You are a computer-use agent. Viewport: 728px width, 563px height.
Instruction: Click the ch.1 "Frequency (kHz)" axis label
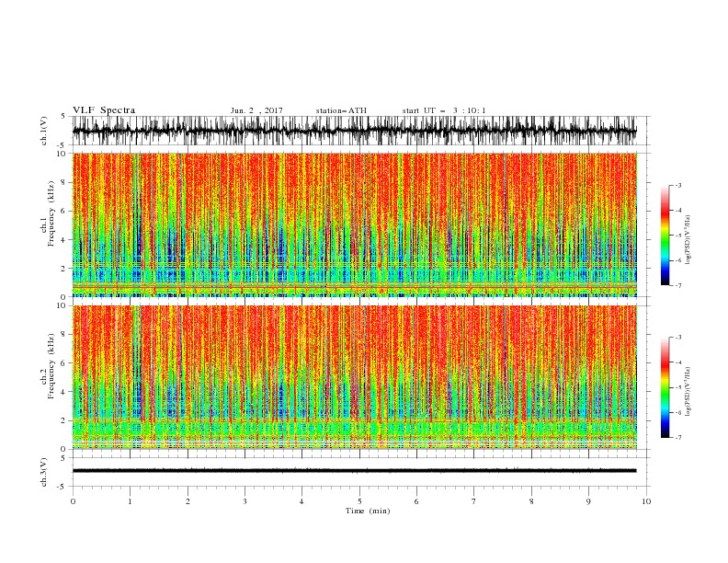[51, 213]
